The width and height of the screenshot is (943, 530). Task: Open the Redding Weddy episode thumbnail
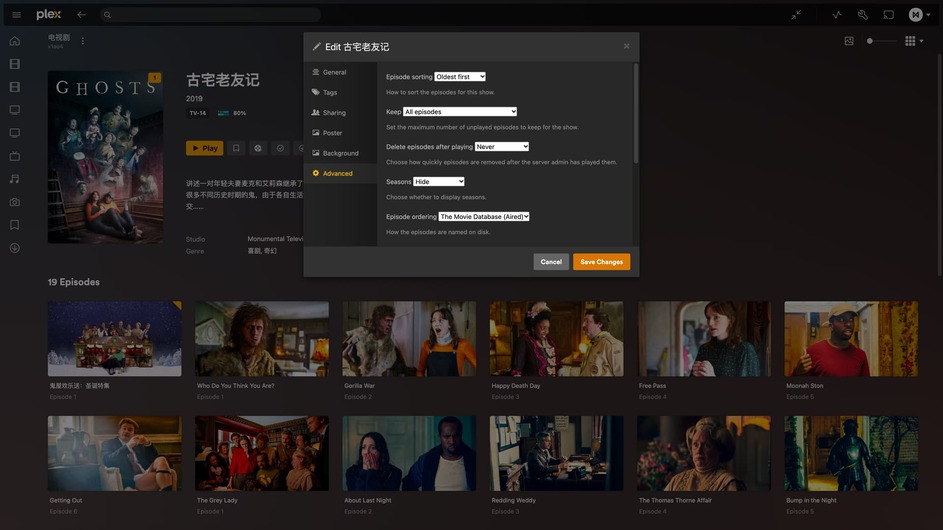coord(556,453)
